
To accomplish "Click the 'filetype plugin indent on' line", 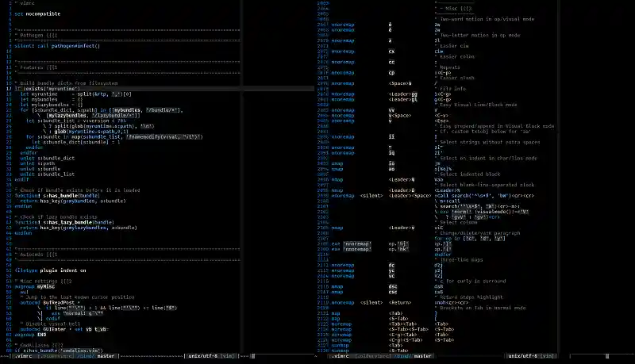I will [x=50, y=270].
